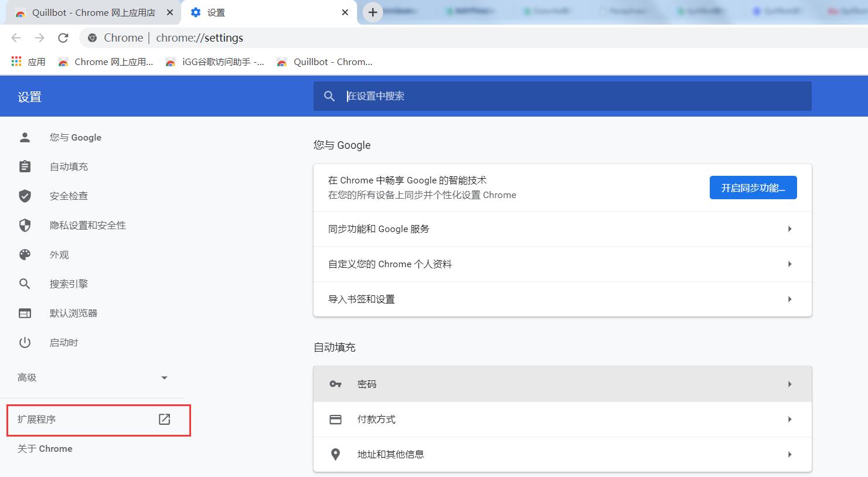Click the 在 Chrome 中畅享 Google 的智能技术 text
Viewport: 868px width, 477px height.
click(x=407, y=180)
